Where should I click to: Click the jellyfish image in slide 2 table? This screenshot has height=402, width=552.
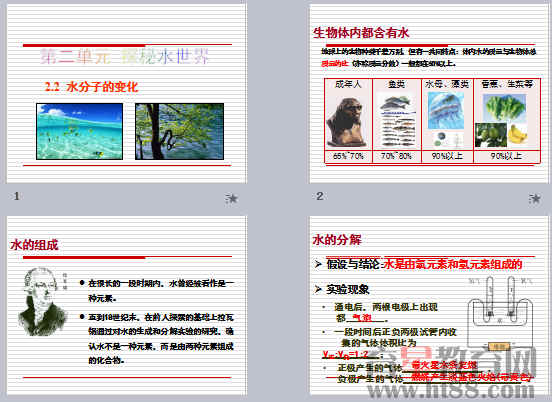click(x=446, y=111)
